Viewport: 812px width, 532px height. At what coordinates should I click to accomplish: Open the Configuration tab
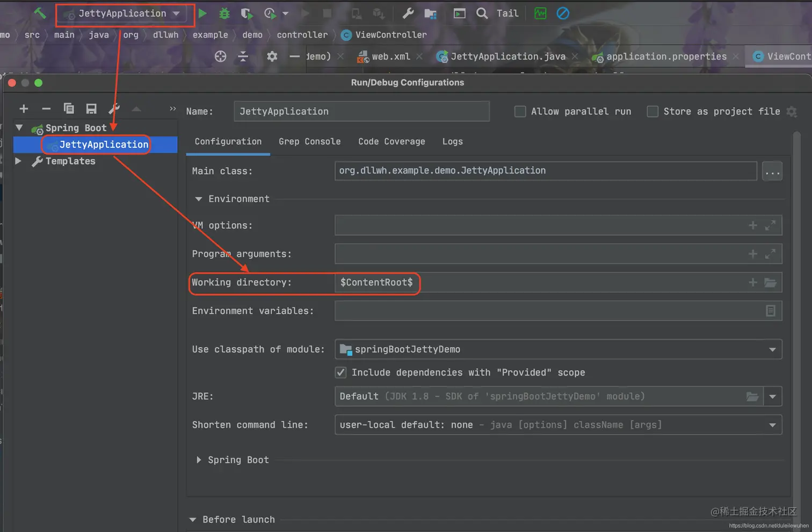coord(228,141)
